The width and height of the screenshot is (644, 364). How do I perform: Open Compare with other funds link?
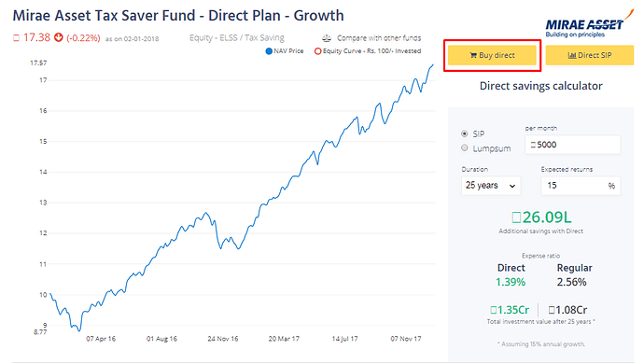tap(379, 38)
